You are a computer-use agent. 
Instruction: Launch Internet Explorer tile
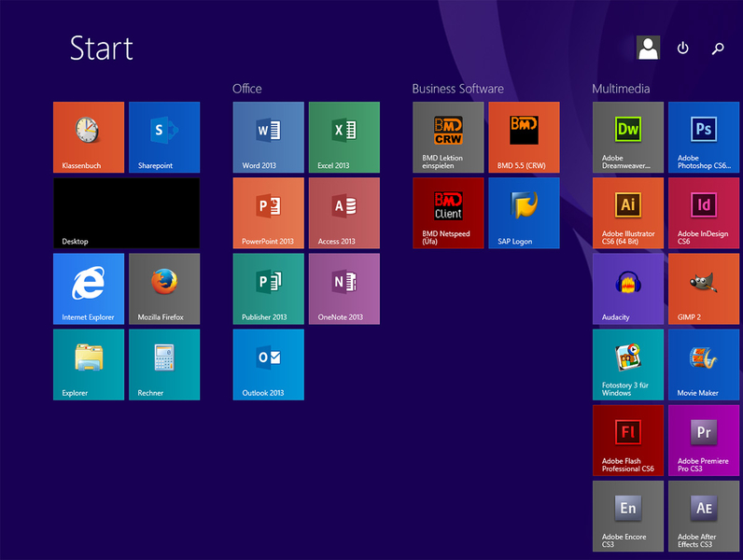(x=89, y=289)
